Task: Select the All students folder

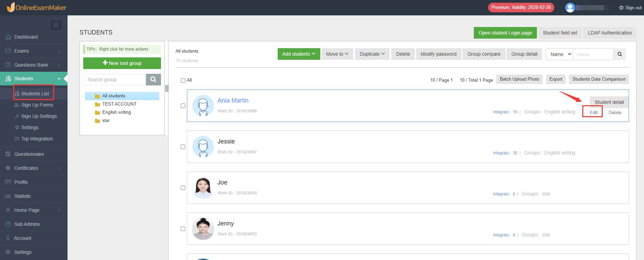Action: coord(122,96)
